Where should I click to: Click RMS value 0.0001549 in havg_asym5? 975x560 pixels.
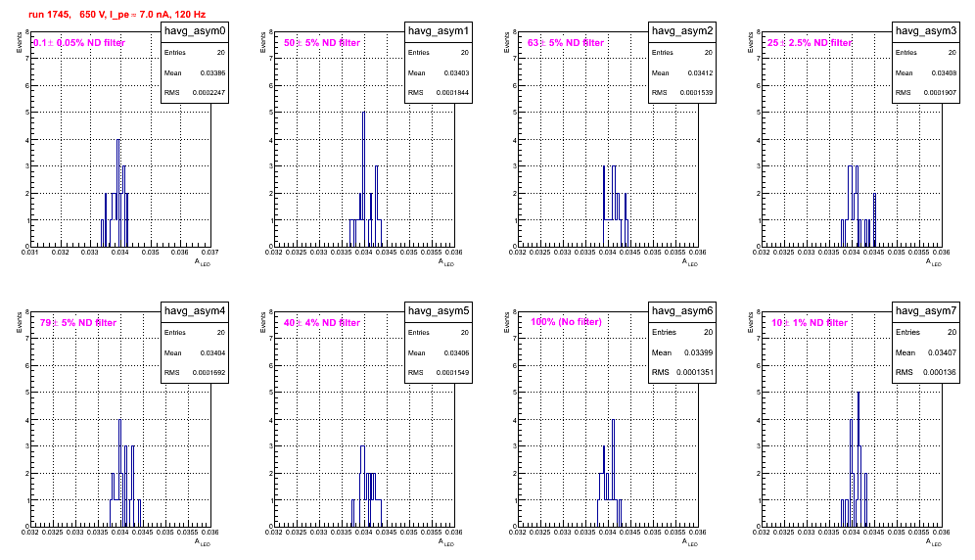(452, 373)
